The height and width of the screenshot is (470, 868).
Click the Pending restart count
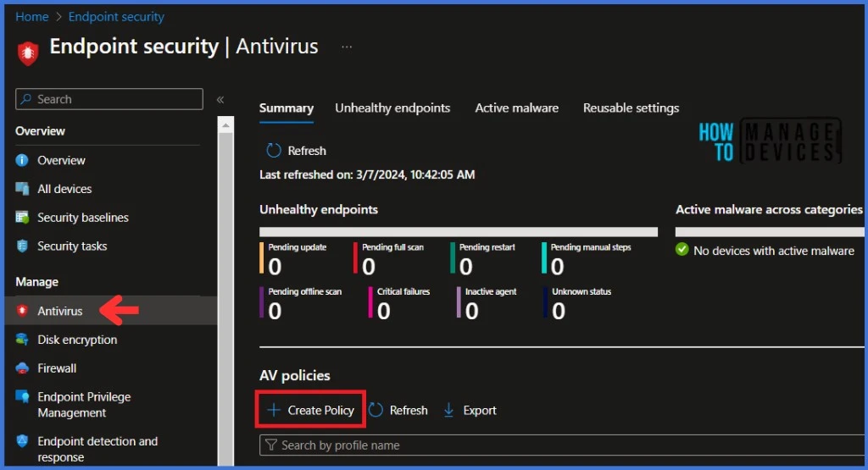click(x=466, y=267)
